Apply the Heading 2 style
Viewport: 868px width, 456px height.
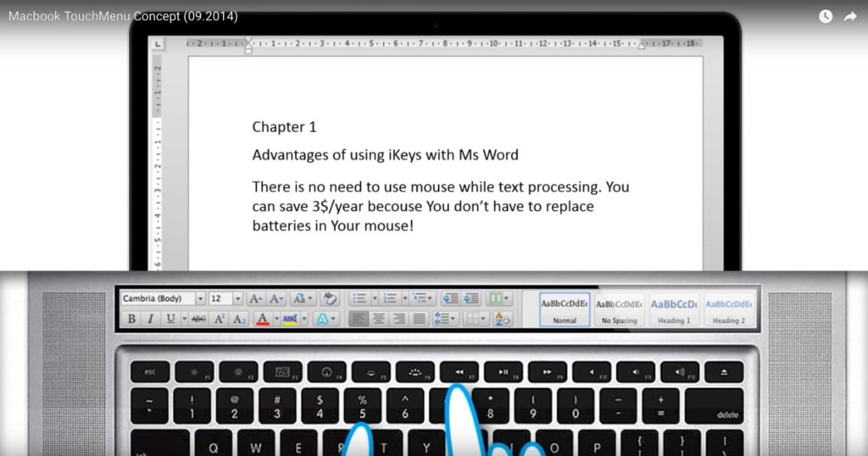click(x=728, y=309)
